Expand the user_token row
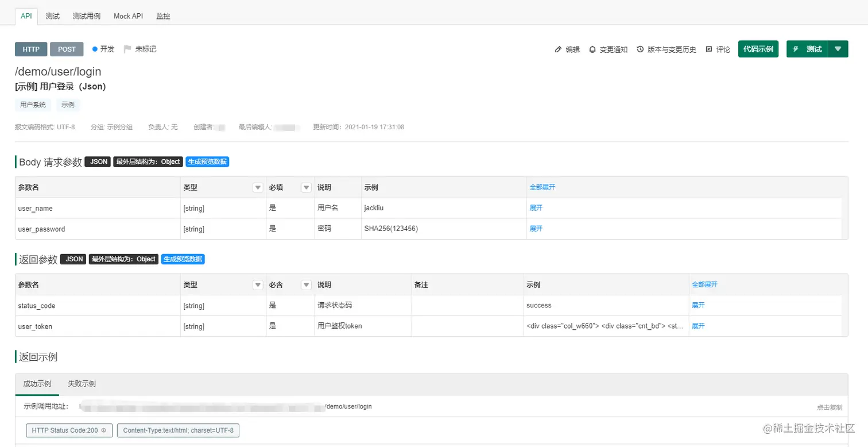 coord(698,326)
